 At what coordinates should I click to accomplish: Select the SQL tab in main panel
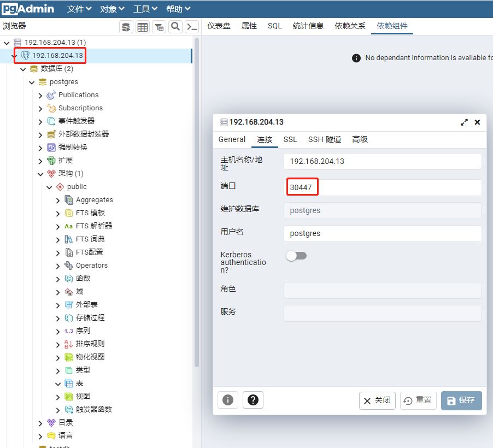click(275, 26)
